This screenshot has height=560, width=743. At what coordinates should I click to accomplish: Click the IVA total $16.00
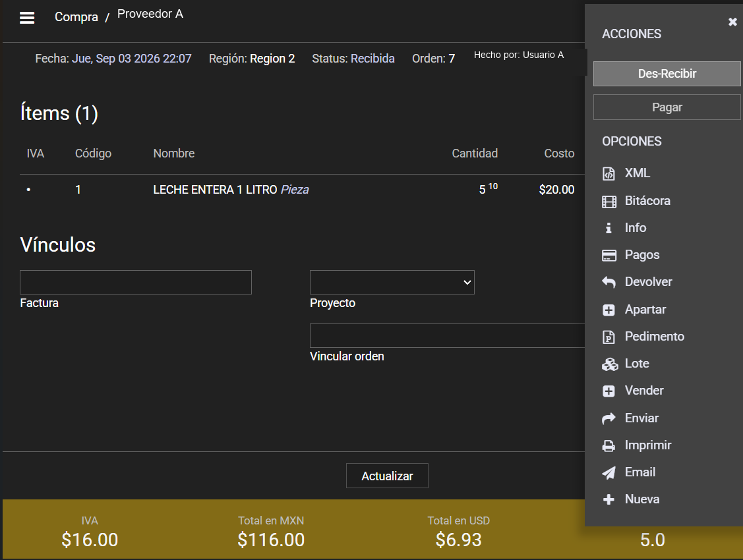tap(90, 540)
